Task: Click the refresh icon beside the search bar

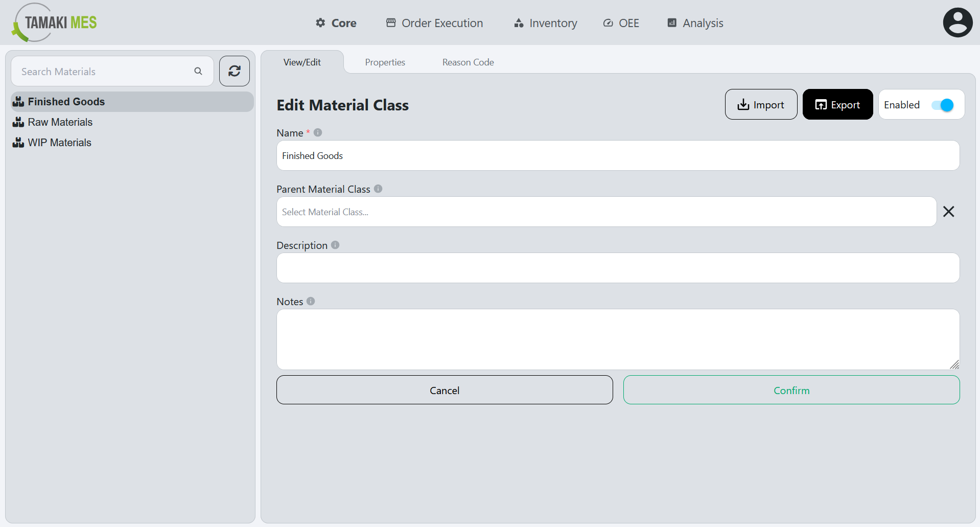Action: point(234,71)
